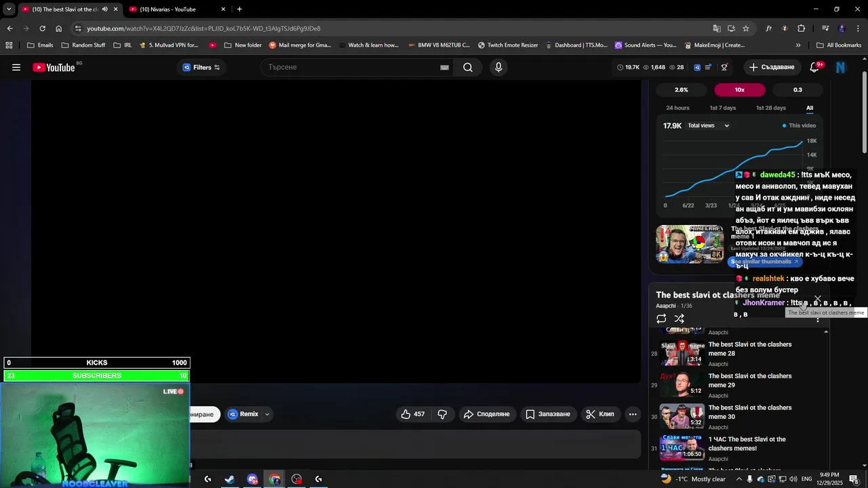Open a new browser tab
This screenshot has width=868, height=488.
coord(239,9)
